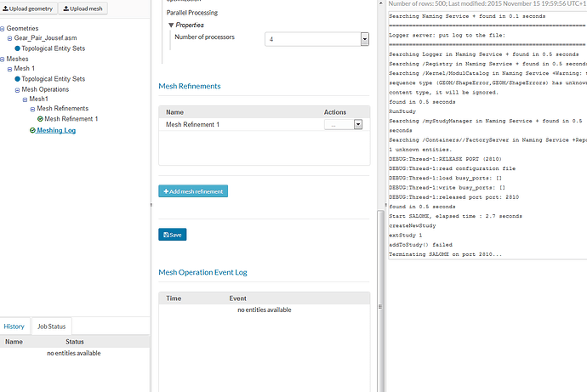Collapse the Meshes tree node

pyautogui.click(x=3, y=59)
